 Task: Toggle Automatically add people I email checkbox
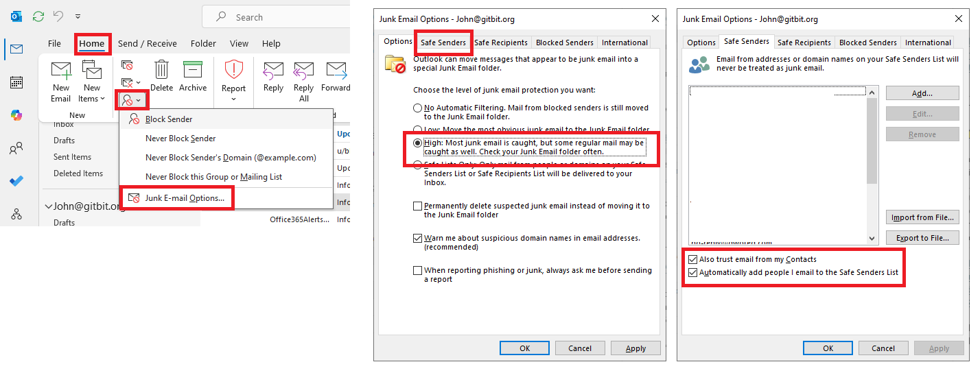pyautogui.click(x=692, y=273)
